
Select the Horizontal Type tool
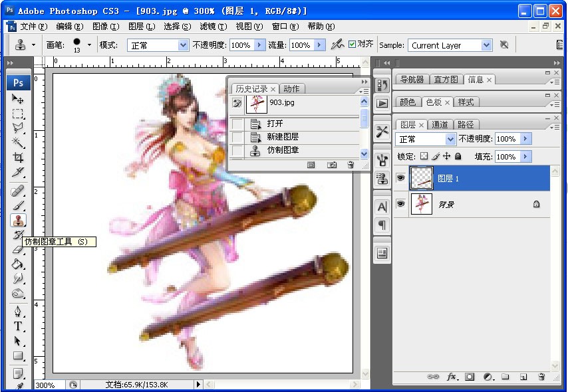[17, 326]
